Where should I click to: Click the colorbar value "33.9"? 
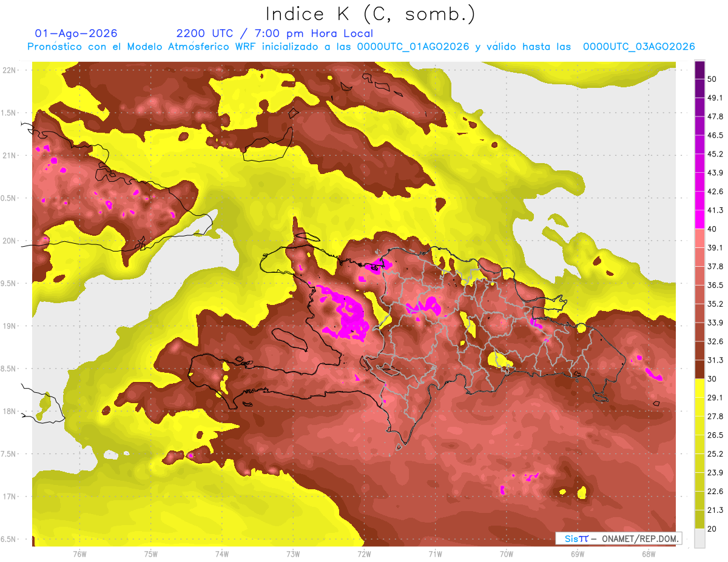(715, 323)
